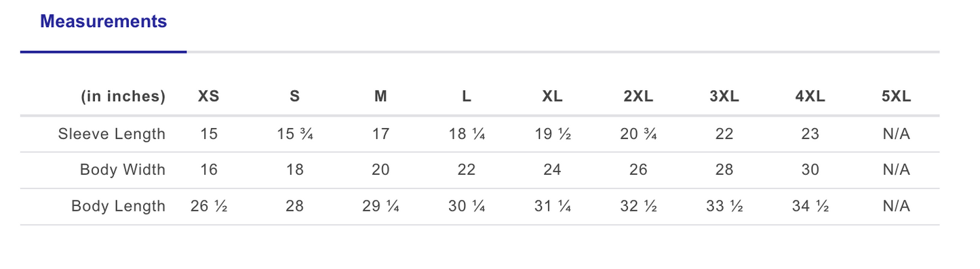Select the S size column header
This screenshot has width=980, height=269.
[294, 96]
